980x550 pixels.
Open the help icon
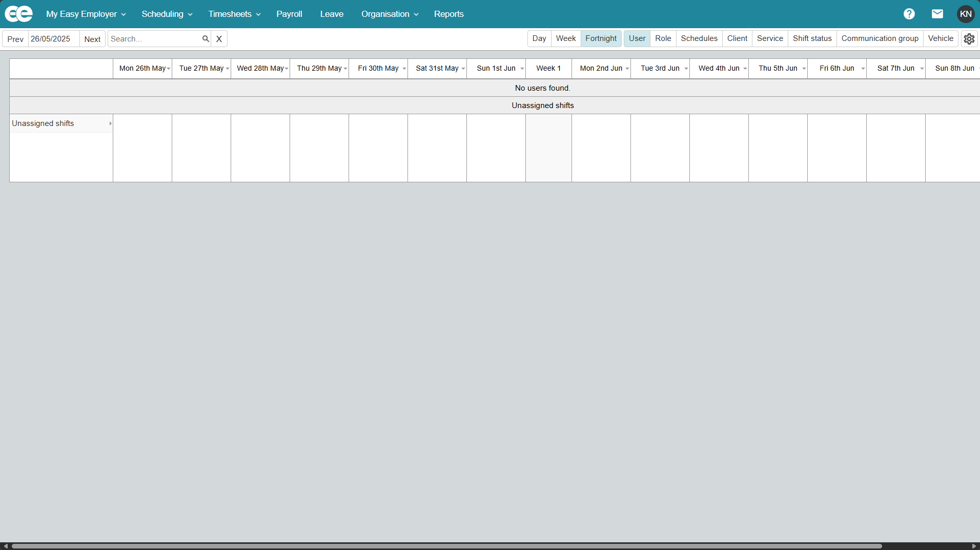coord(909,14)
